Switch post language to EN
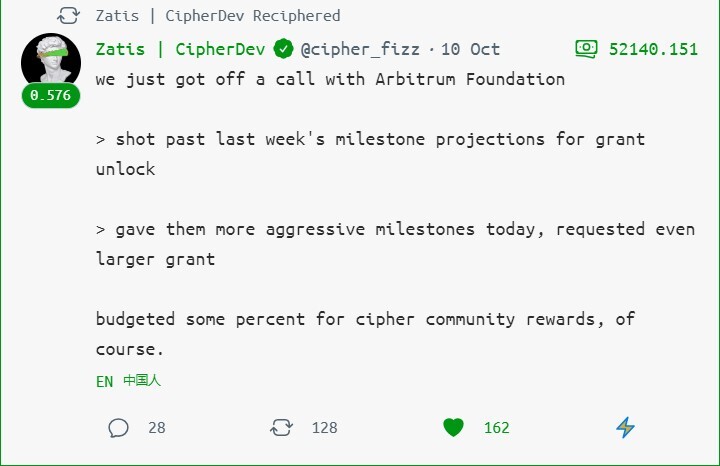 pyautogui.click(x=104, y=382)
